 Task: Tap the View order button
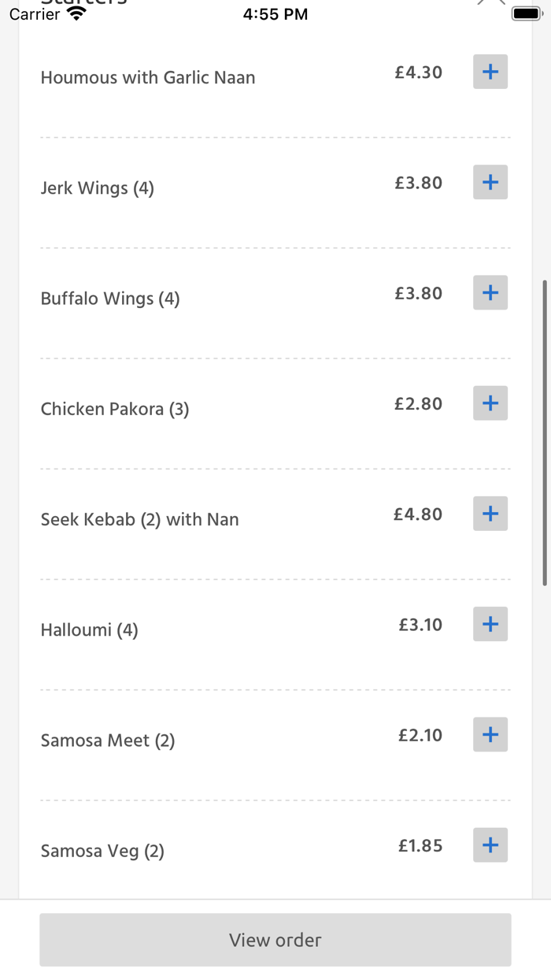[275, 940]
